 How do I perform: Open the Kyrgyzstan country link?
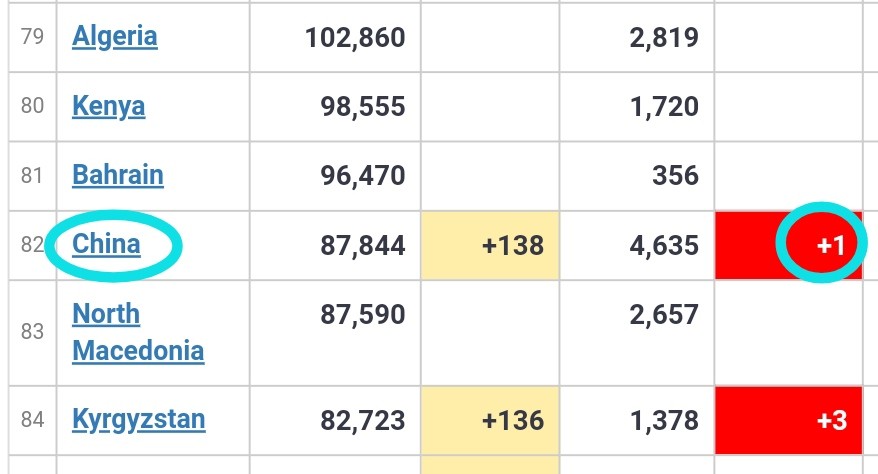coord(139,420)
